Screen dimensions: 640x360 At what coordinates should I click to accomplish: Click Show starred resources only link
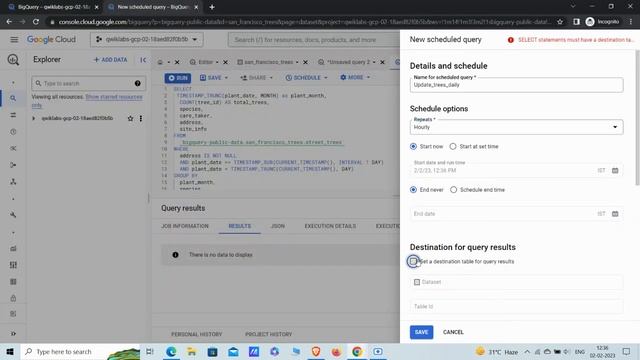(114, 97)
